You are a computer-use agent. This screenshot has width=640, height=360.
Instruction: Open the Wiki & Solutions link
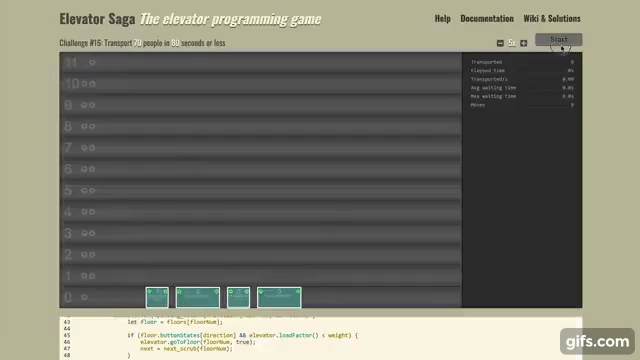coord(552,18)
